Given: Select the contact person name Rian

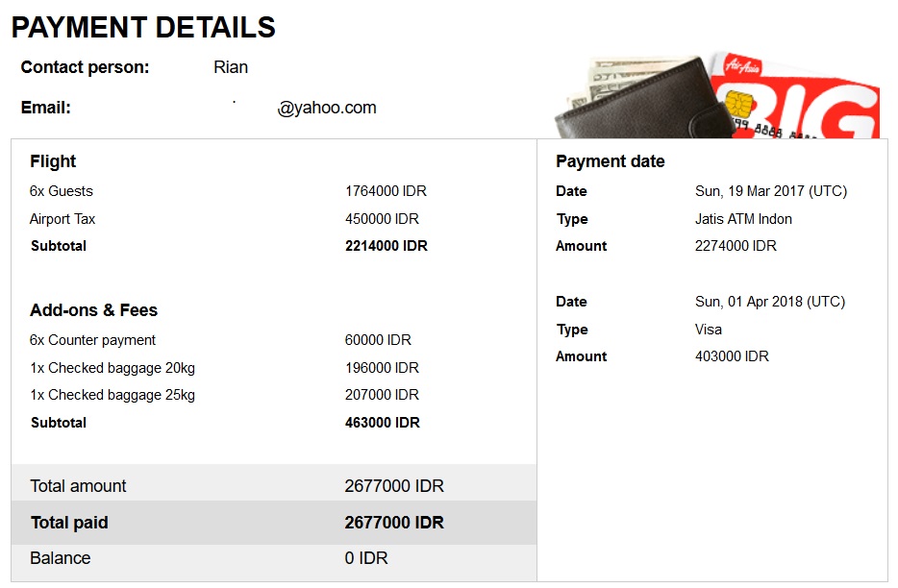Looking at the screenshot, I should 231,67.
